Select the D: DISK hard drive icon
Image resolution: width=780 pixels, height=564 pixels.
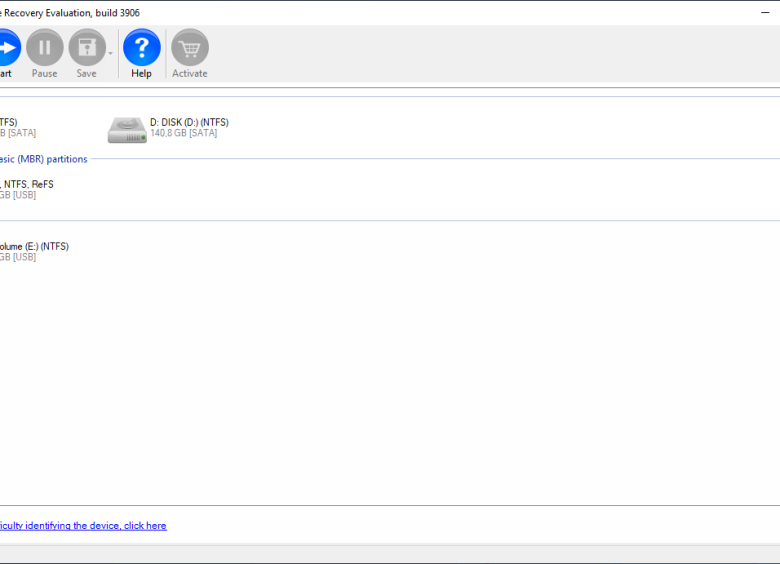point(126,128)
